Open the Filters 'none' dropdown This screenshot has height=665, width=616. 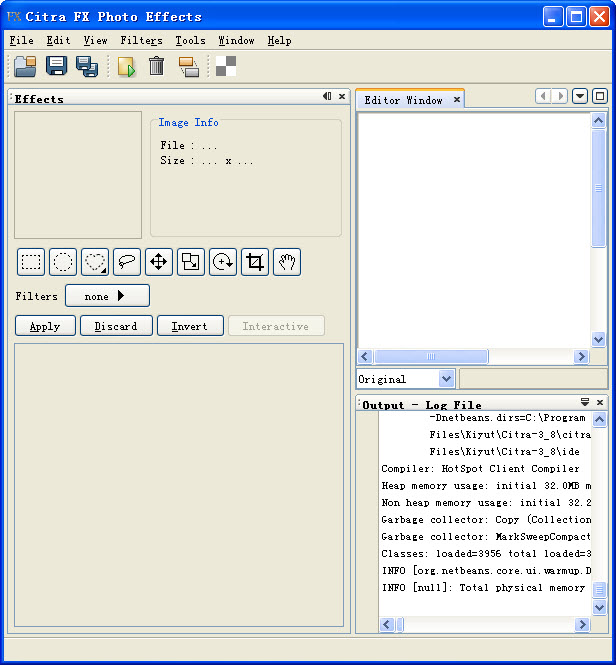click(x=107, y=296)
